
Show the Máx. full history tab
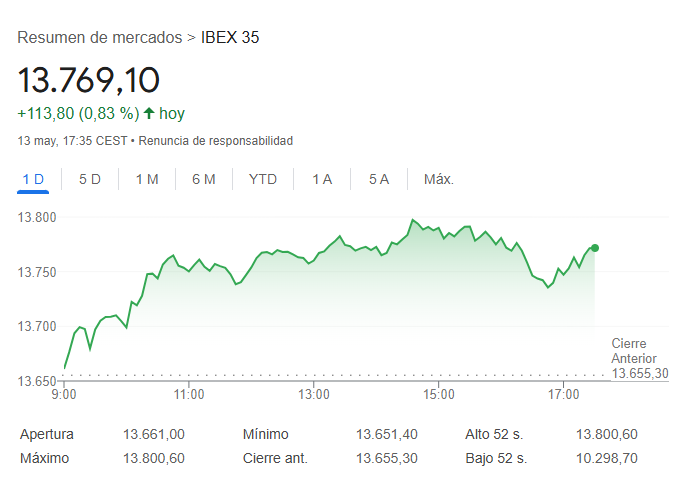point(439,179)
